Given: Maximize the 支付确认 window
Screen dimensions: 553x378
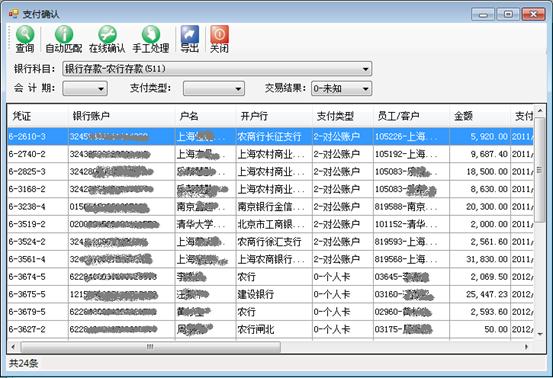Looking at the screenshot, I should (508, 14).
